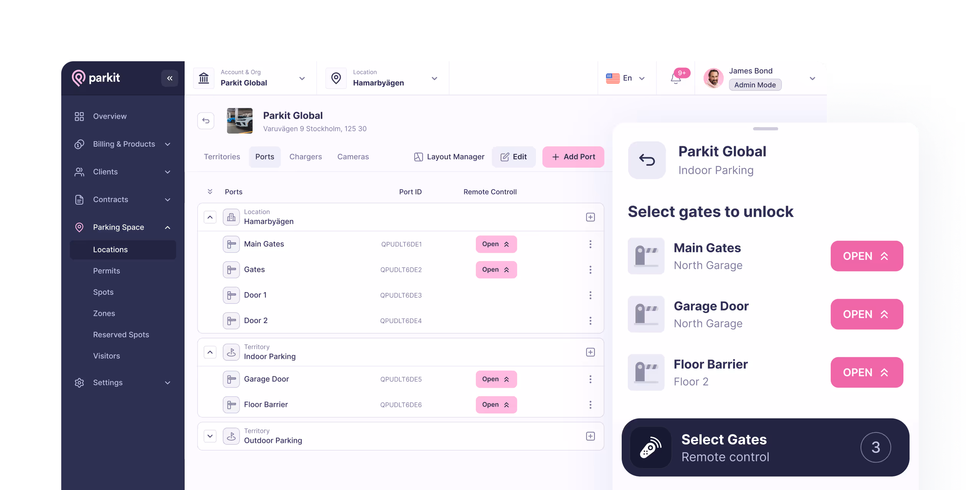This screenshot has width=980, height=490.
Task: Expand the Account & Org dropdown
Action: pos(302,78)
